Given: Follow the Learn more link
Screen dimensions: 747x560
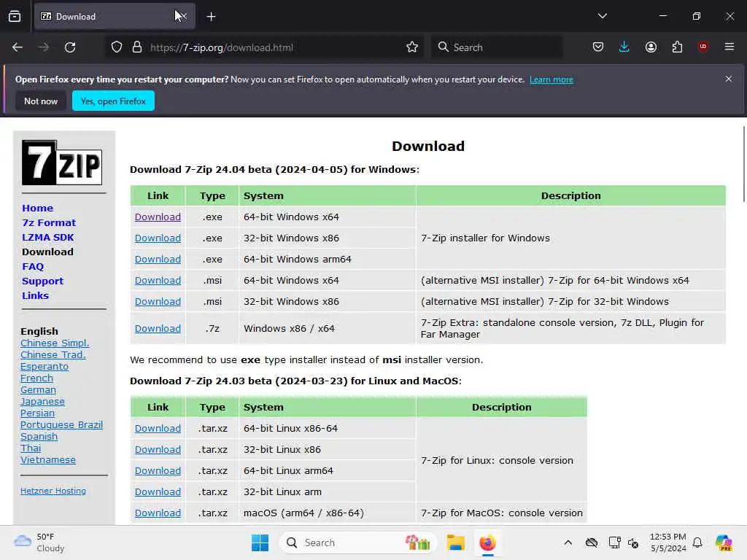Looking at the screenshot, I should click(x=551, y=79).
